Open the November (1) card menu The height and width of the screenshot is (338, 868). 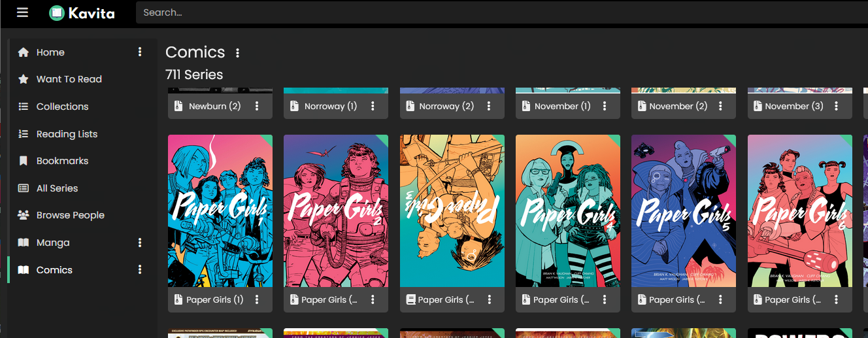tap(605, 106)
